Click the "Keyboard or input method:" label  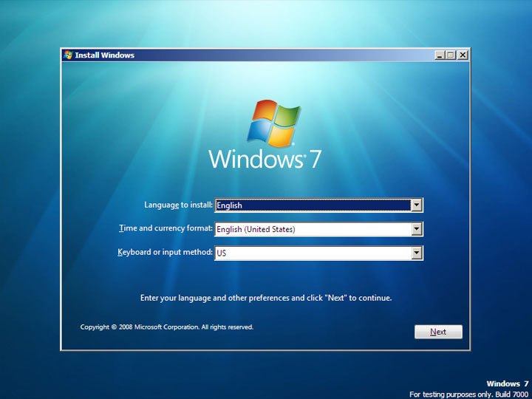coord(166,253)
